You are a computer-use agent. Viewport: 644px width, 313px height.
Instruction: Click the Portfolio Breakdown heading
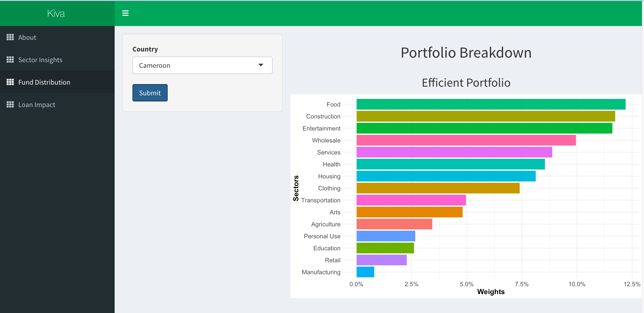pos(466,53)
